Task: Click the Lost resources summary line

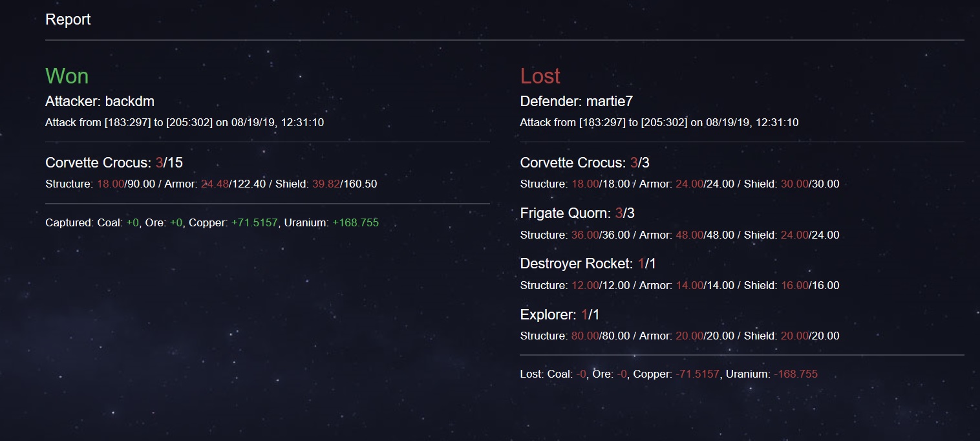Action: (x=669, y=374)
